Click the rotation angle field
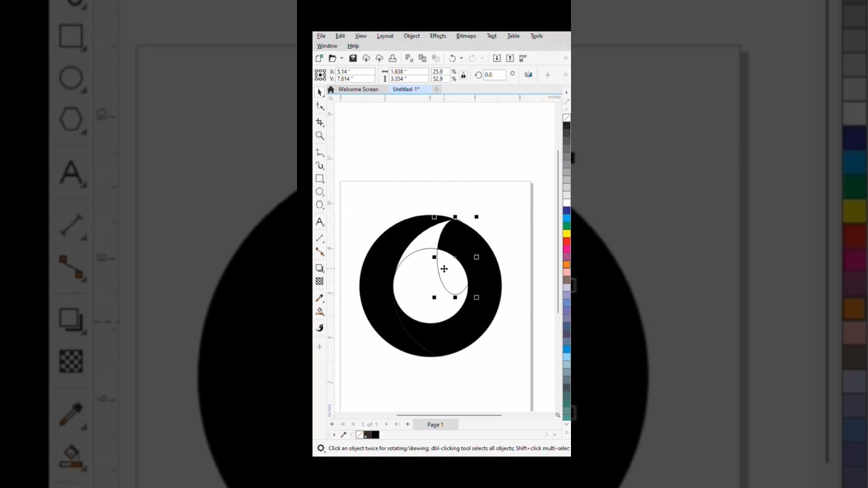The height and width of the screenshot is (488, 868). tap(494, 75)
